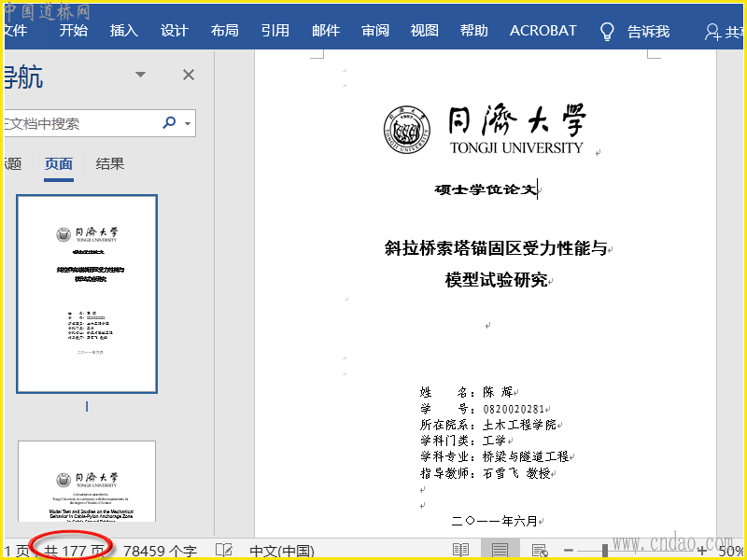Click the title line 模型试验研究
747x560 pixels.
click(x=496, y=280)
